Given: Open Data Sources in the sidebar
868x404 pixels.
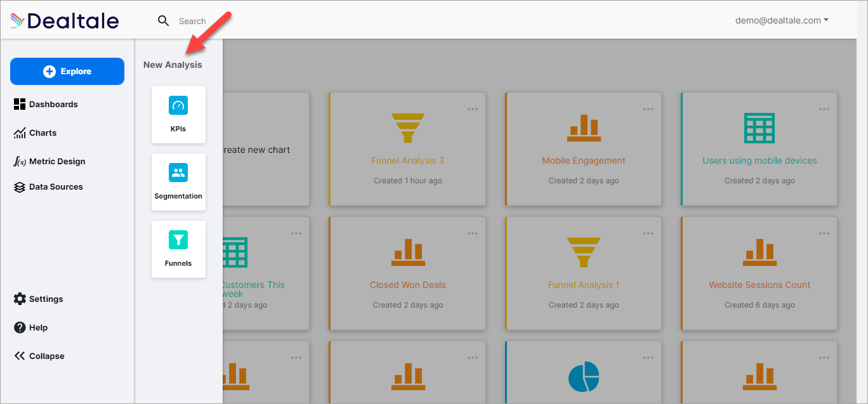Looking at the screenshot, I should pyautogui.click(x=48, y=186).
